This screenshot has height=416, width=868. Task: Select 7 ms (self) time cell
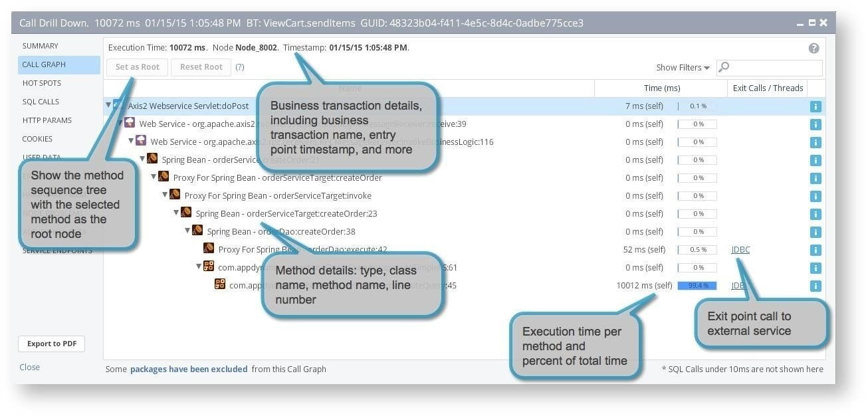click(645, 106)
